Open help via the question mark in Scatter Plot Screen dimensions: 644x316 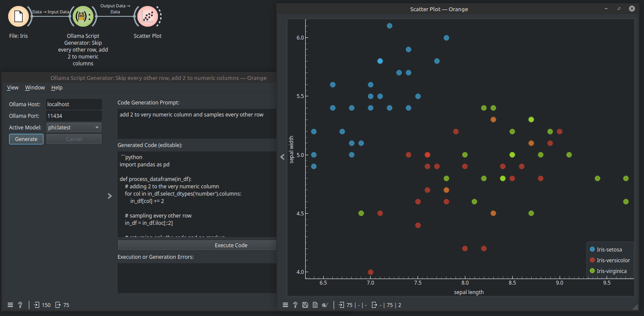(x=295, y=304)
